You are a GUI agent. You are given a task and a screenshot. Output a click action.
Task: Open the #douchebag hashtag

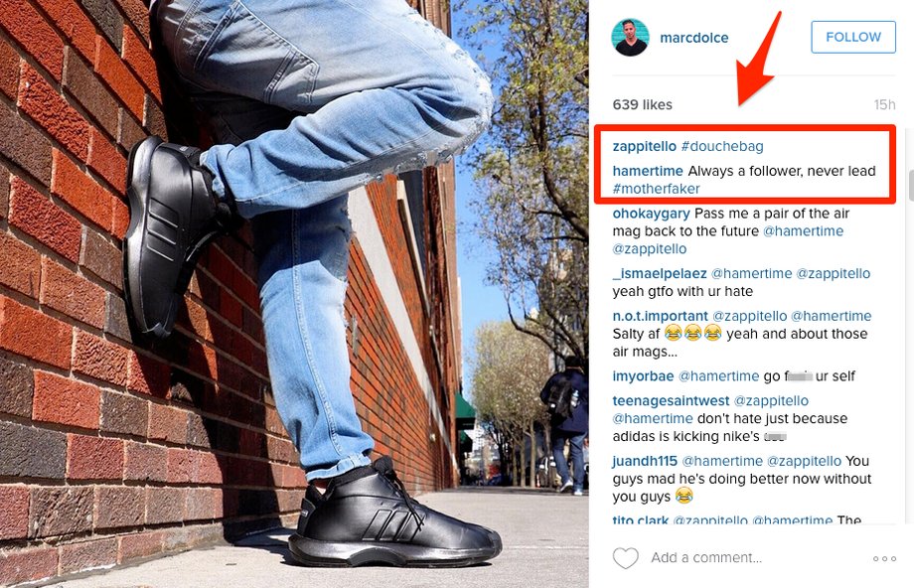[x=722, y=146]
